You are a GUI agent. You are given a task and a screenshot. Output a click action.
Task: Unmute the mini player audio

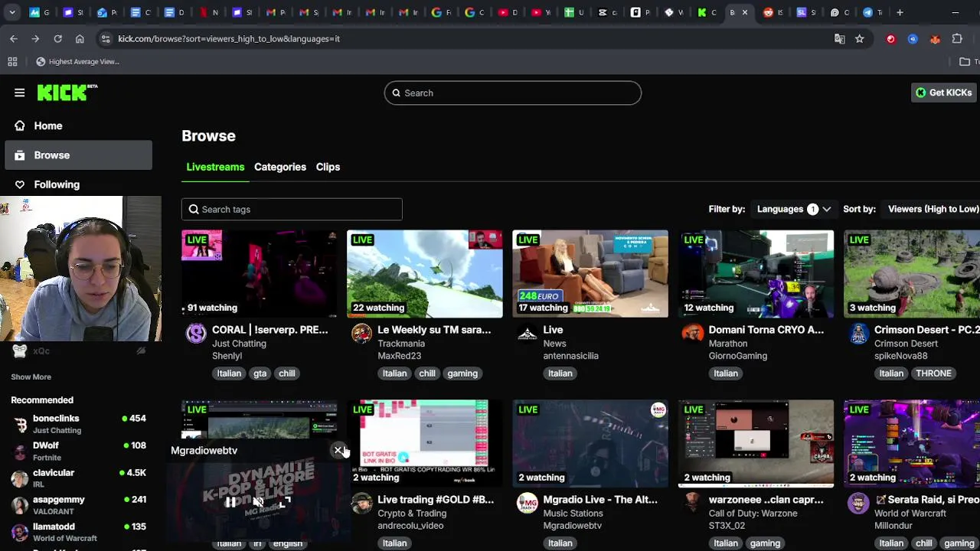(258, 503)
